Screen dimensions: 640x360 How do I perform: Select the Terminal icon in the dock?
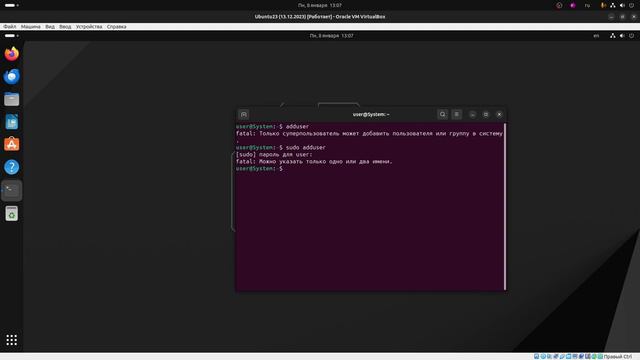coord(11,190)
